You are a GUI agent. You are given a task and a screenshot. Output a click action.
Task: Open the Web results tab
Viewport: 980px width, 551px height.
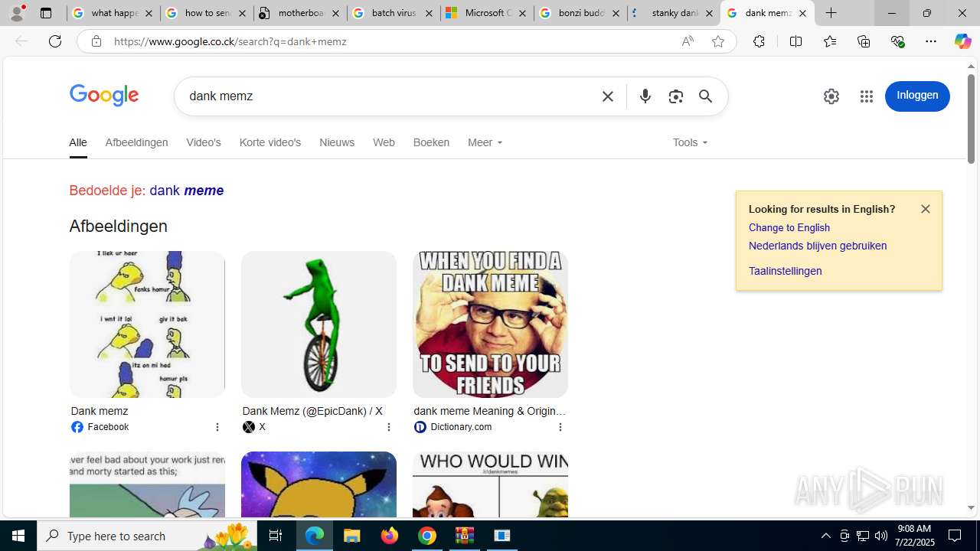[384, 142]
